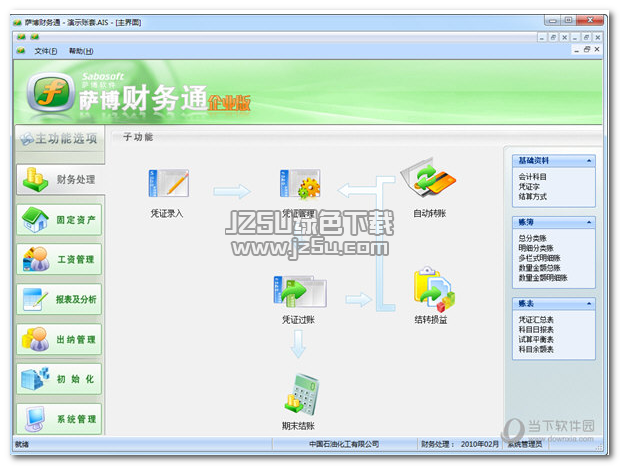Open the 帮助(H) menu

click(81, 51)
